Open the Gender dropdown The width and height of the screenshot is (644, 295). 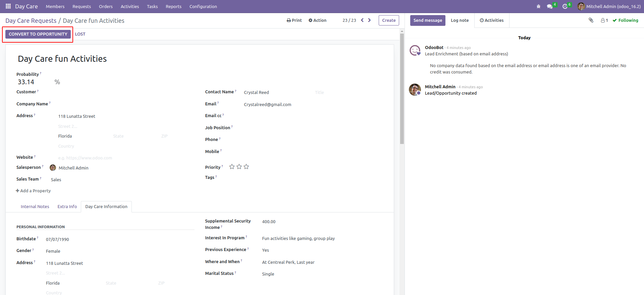[120, 251]
